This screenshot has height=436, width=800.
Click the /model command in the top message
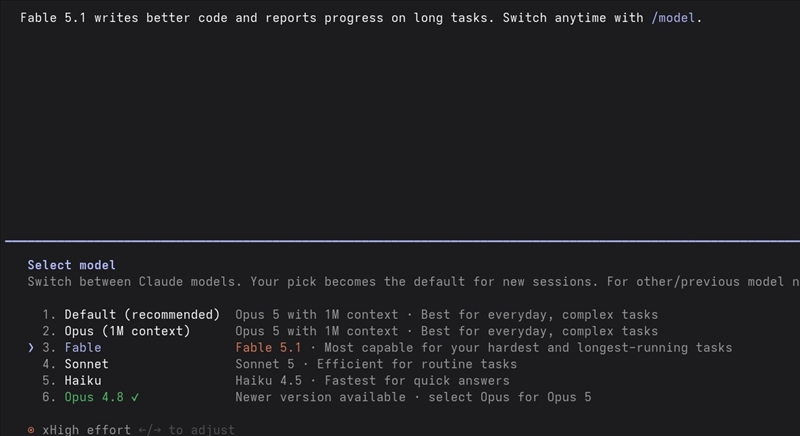click(673, 18)
